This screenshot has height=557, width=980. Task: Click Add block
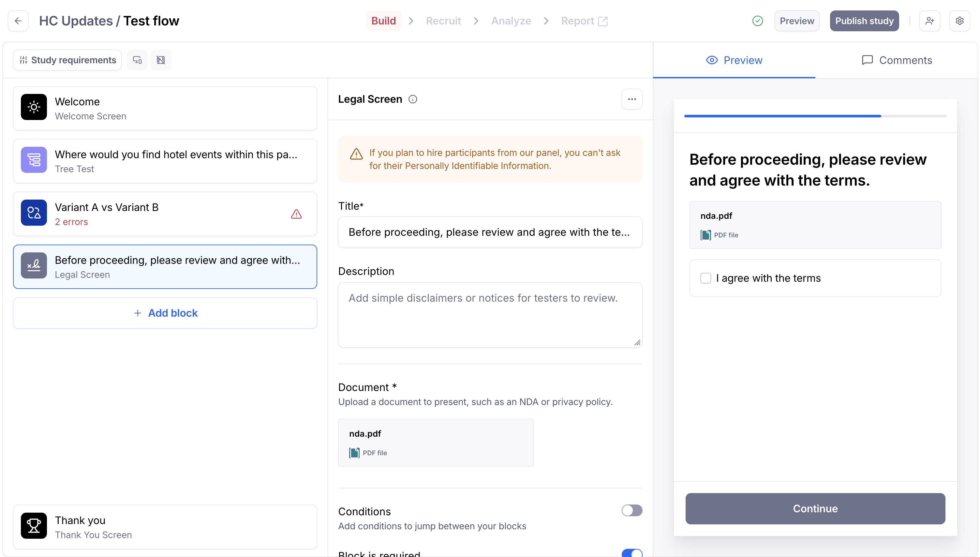(165, 313)
